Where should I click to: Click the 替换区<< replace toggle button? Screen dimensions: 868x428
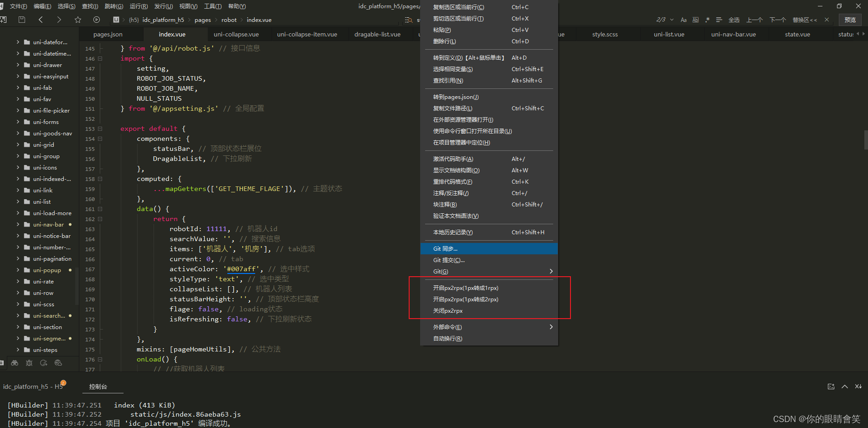[x=805, y=20]
